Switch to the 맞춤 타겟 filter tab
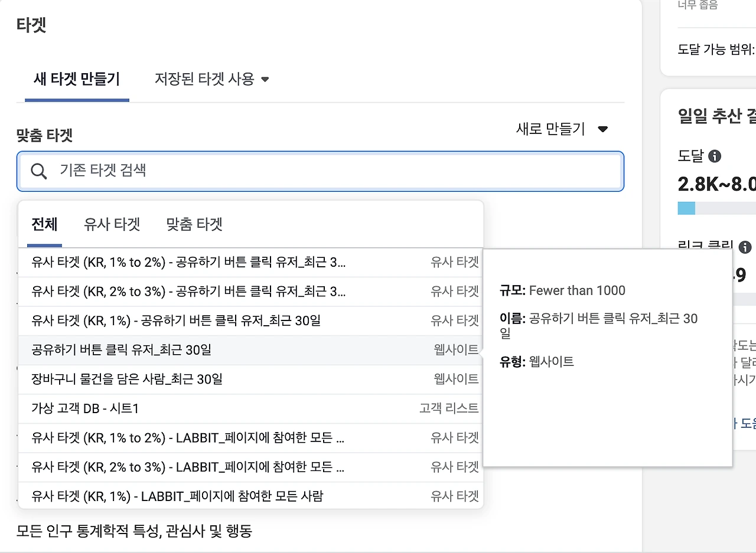Image resolution: width=756 pixels, height=553 pixels. click(x=194, y=224)
